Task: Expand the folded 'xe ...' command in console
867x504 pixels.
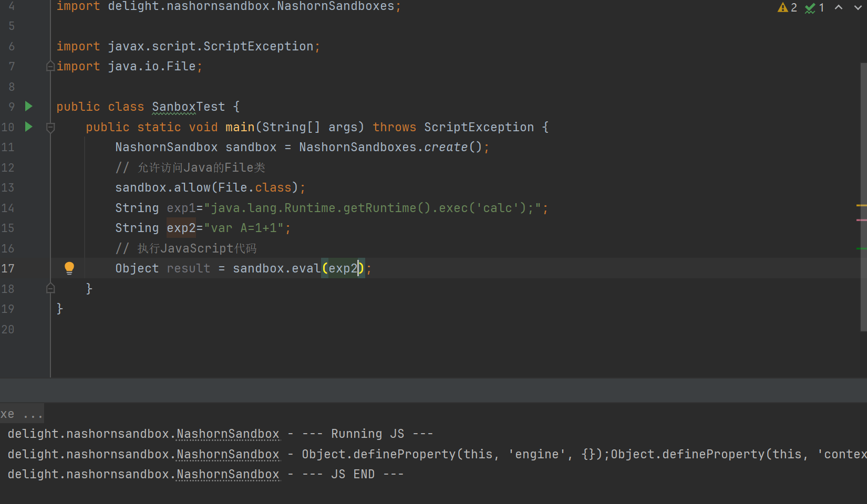Action: click(x=22, y=414)
